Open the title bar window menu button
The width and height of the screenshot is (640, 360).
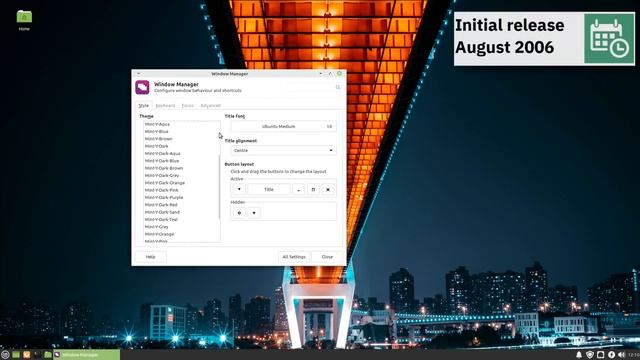click(x=138, y=73)
